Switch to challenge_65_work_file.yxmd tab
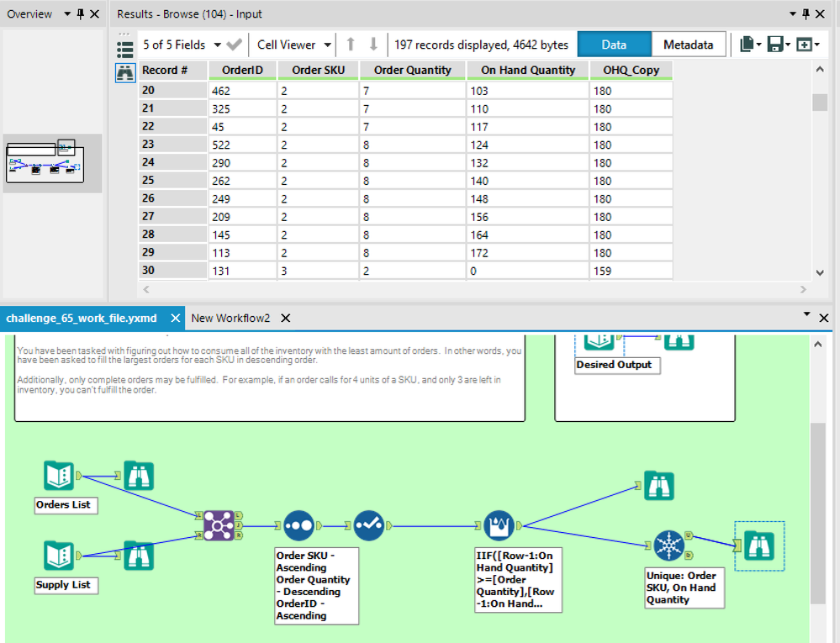Screen dimensions: 840x643 (82, 318)
